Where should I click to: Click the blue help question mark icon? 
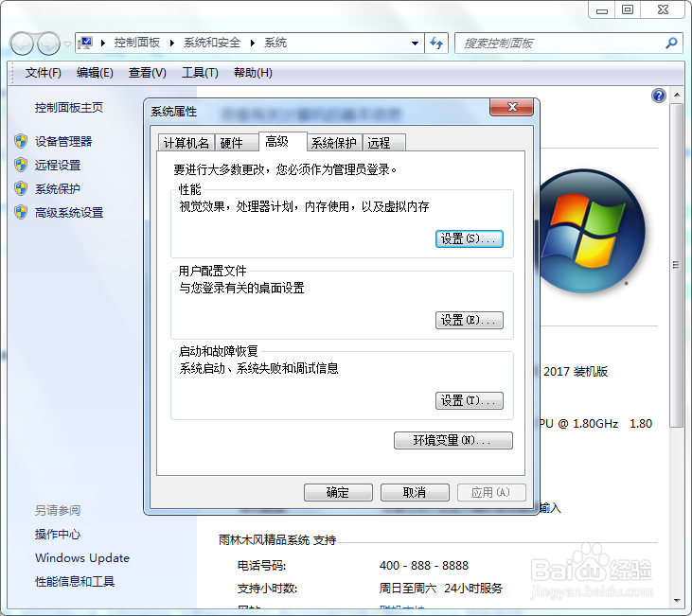(659, 96)
